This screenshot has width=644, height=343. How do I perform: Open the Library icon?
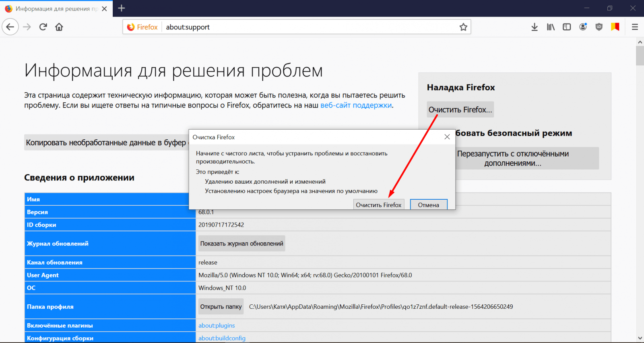click(551, 27)
